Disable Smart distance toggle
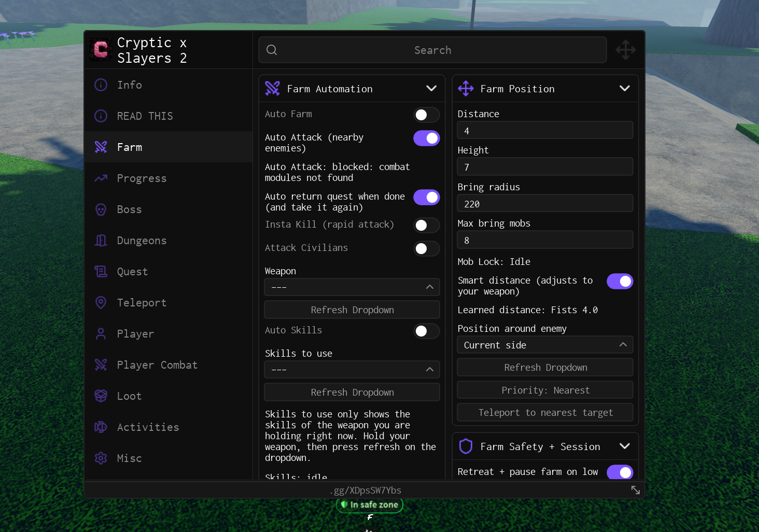759x532 pixels. pyautogui.click(x=620, y=281)
